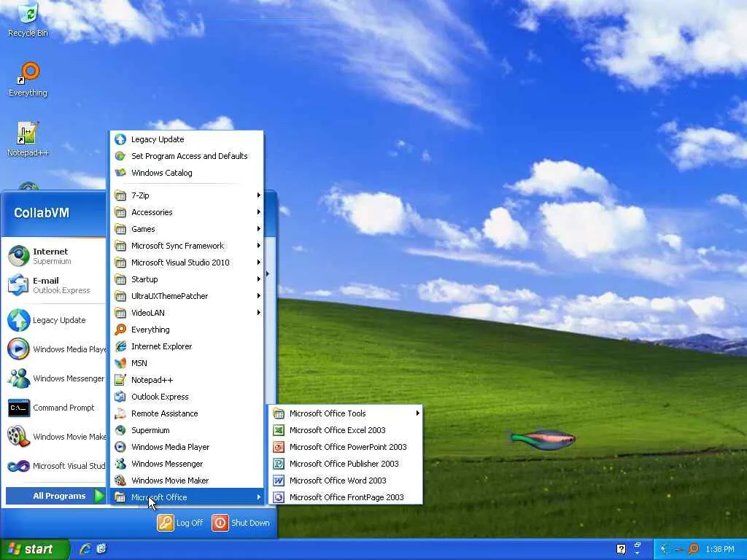Click the 1:38 PM taskbar clock
Image resolution: width=747 pixels, height=560 pixels.
coord(719,549)
